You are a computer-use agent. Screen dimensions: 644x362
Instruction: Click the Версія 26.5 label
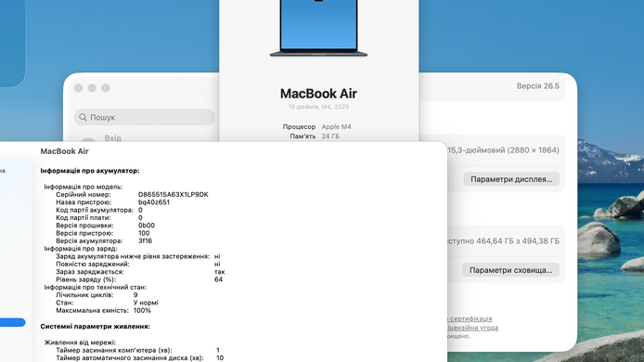(x=537, y=86)
